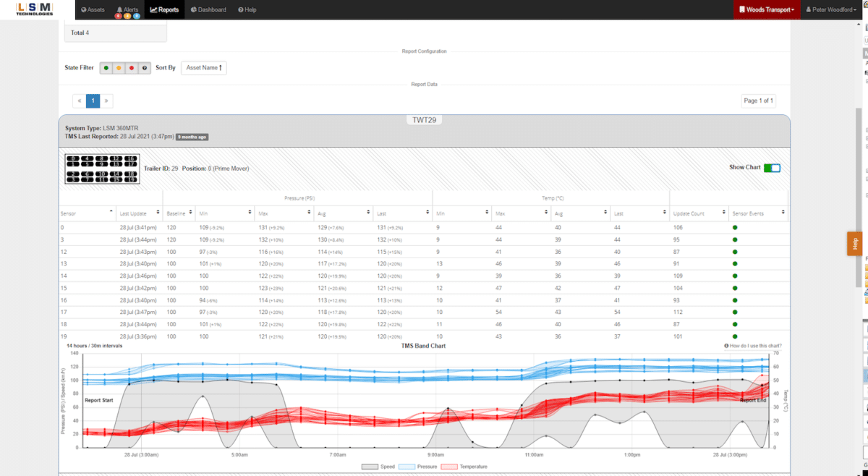Filter by orange state indicator
868x476 pixels.
click(x=119, y=68)
